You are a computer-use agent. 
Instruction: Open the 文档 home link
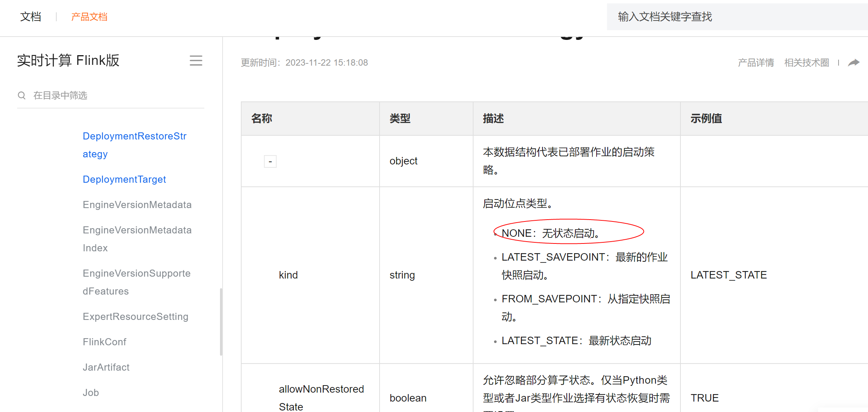pyautogui.click(x=31, y=17)
